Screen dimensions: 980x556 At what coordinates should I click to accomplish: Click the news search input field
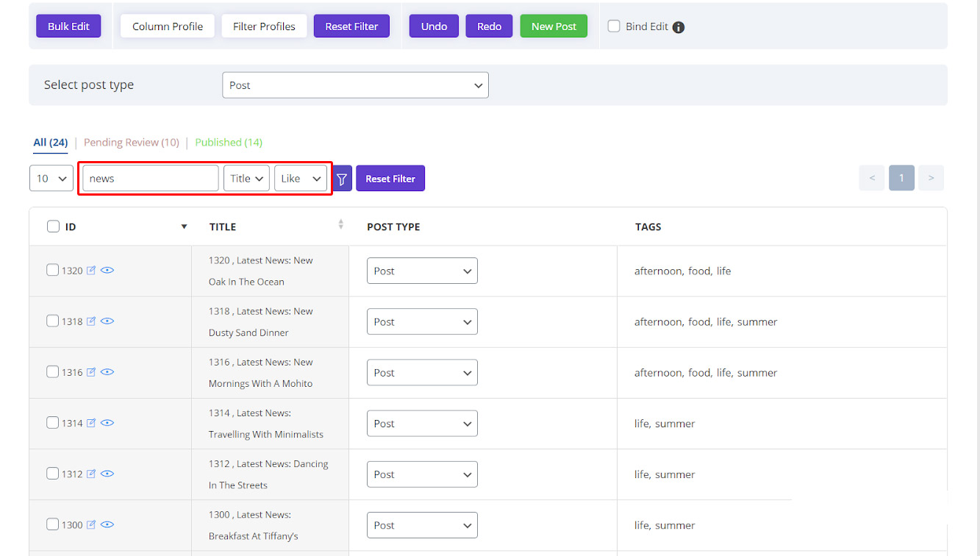(149, 178)
